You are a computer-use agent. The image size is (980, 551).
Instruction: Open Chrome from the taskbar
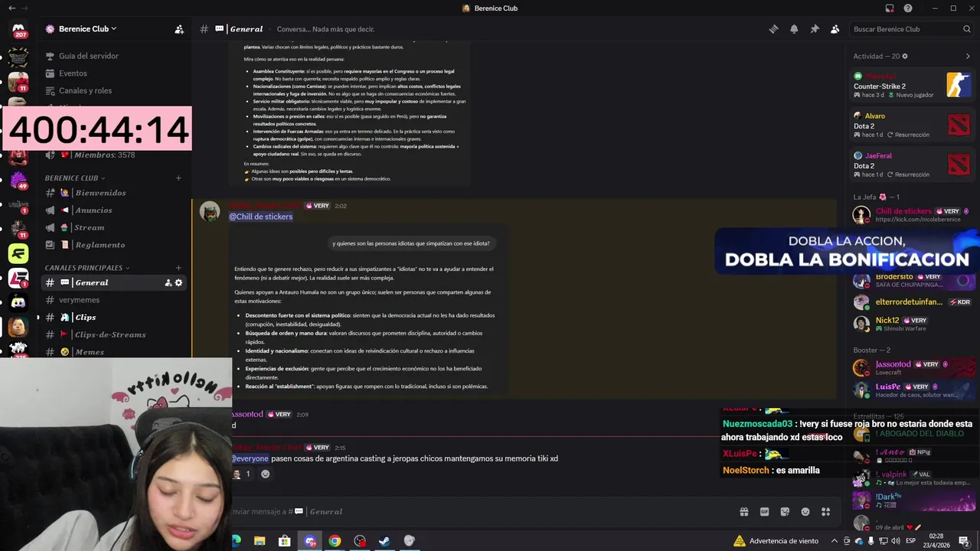[335, 541]
